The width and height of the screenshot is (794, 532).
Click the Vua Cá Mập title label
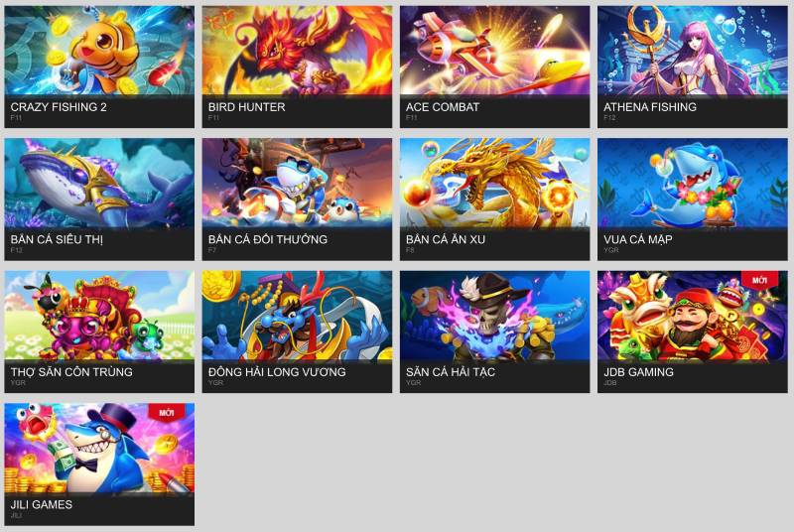[x=637, y=239]
